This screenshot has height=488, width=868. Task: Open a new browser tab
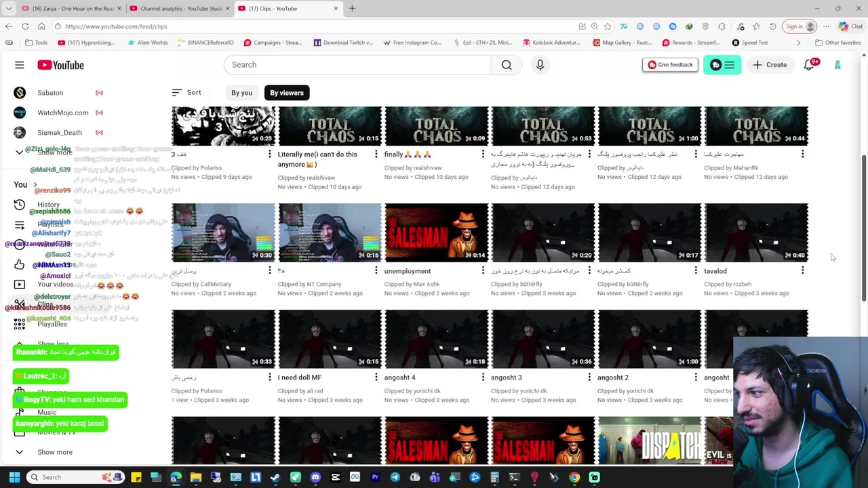[x=352, y=9]
